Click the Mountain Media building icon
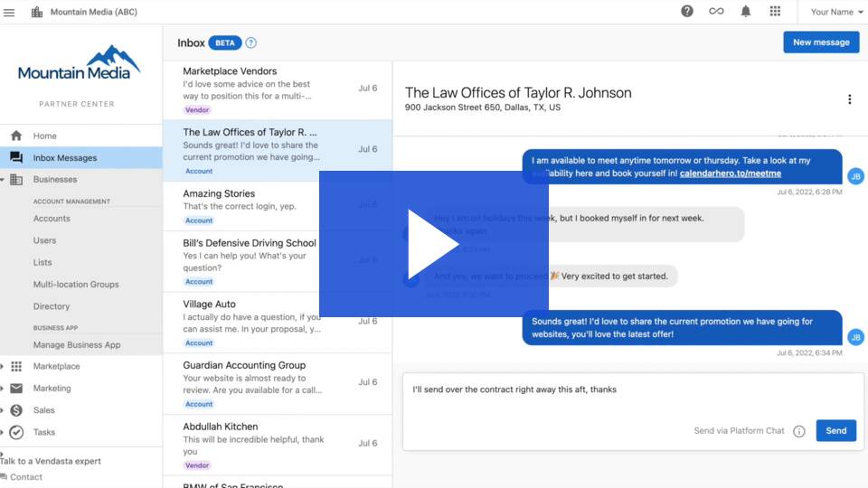This screenshot has width=868, height=488. [x=37, y=12]
